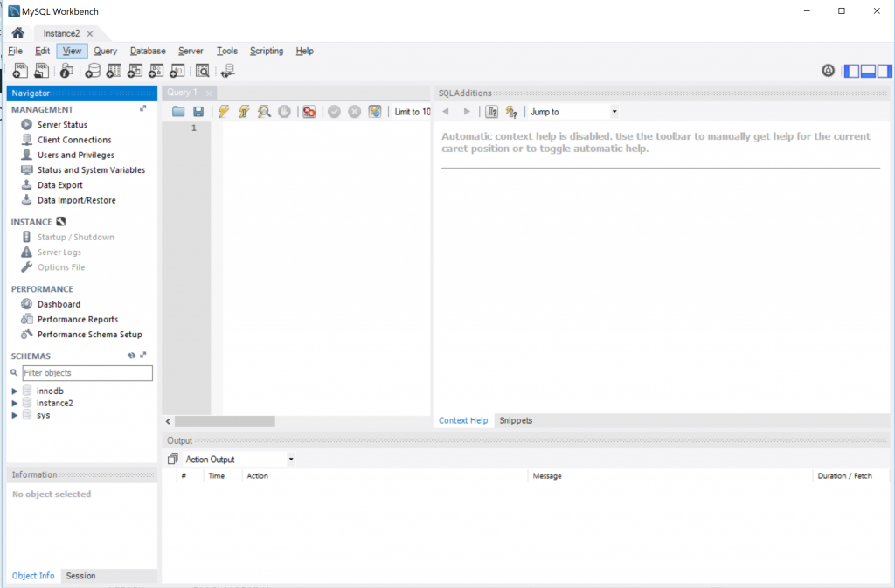
Task: Open the Action Output dropdown
Action: pyautogui.click(x=239, y=459)
